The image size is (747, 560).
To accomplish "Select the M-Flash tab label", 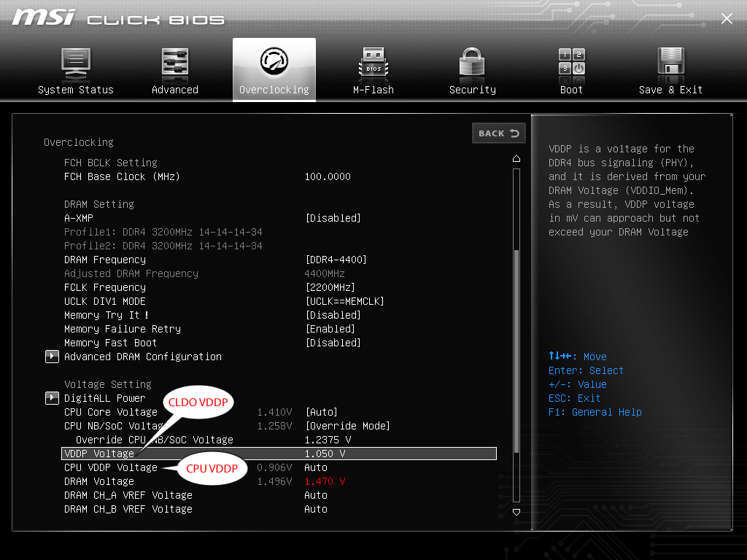I will coord(373,90).
